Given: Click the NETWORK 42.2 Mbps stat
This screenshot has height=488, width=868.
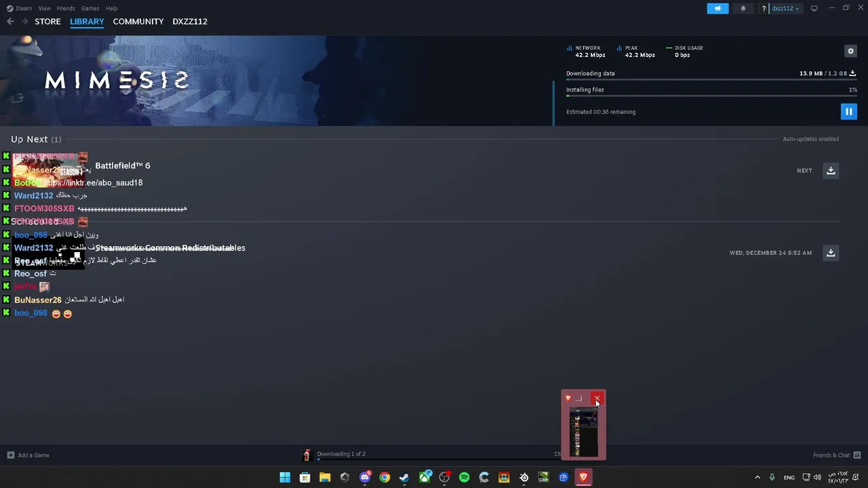Looking at the screenshot, I should [x=586, y=52].
